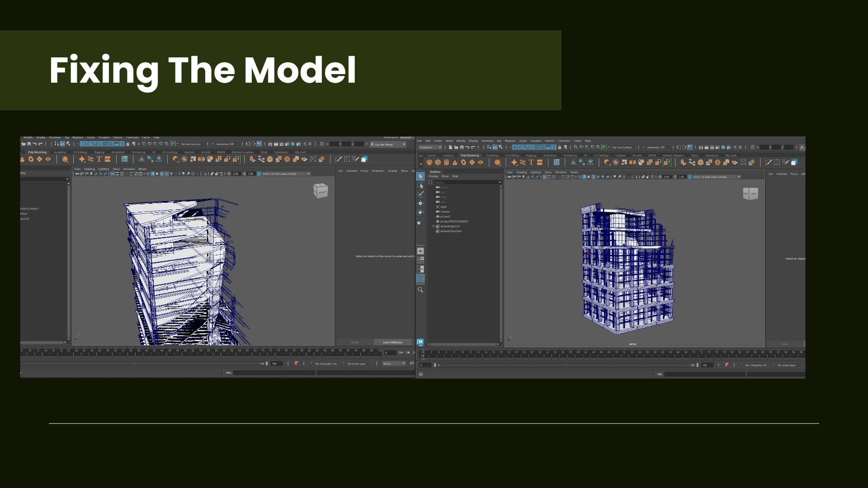Select the Rotate tool in right Maya toolbox

(x=420, y=212)
